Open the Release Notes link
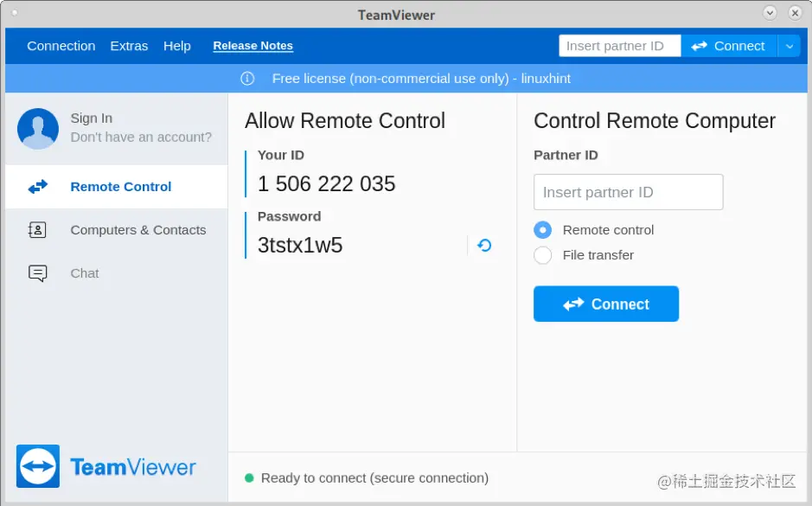Viewport: 812px width, 506px height. coord(253,46)
